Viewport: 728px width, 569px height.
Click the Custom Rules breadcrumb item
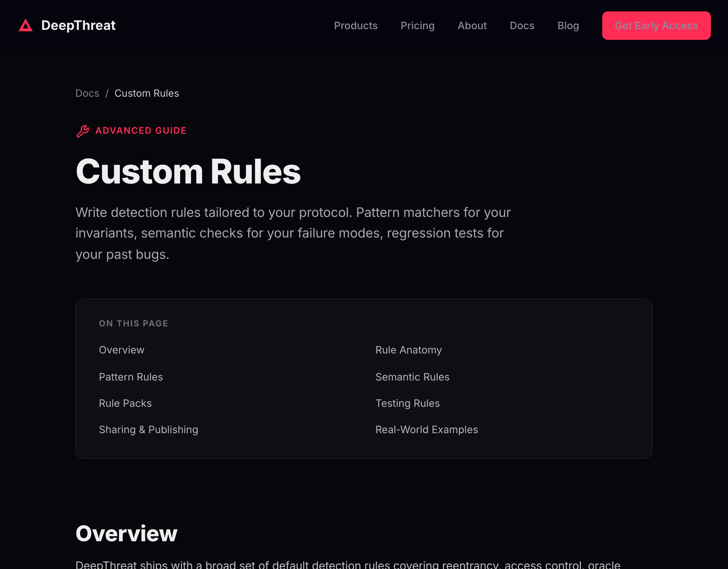pos(146,93)
